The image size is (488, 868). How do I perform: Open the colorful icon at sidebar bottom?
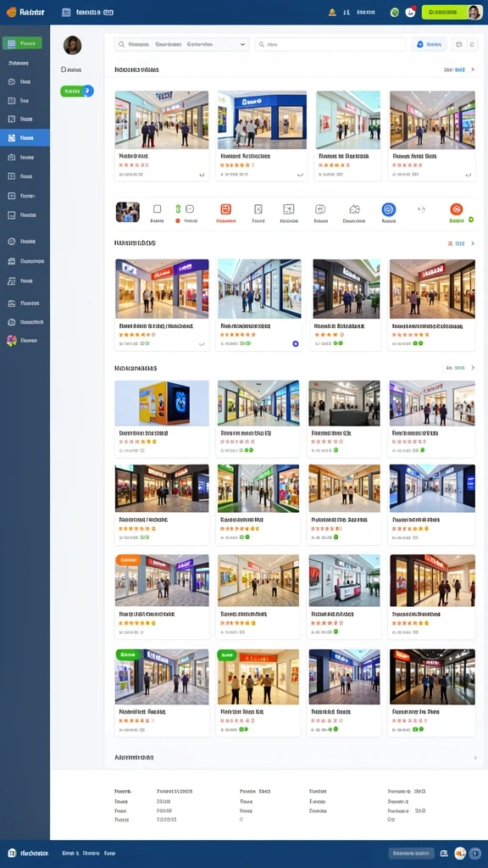(12, 341)
